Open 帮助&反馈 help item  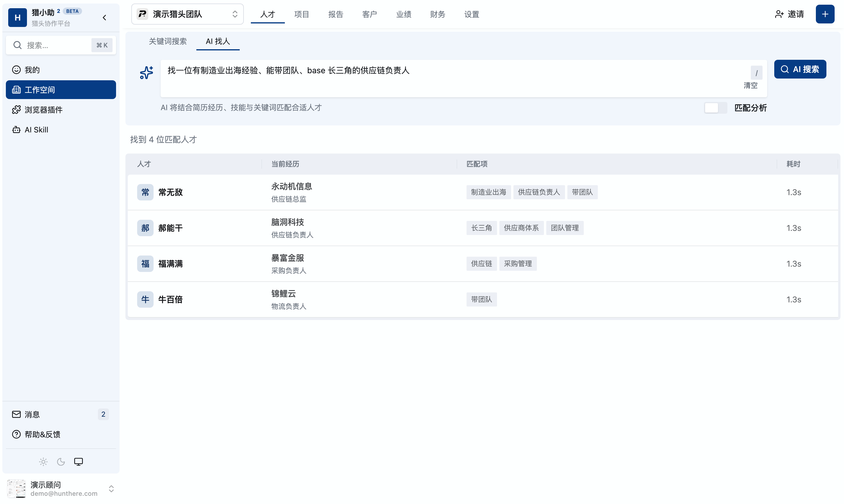pyautogui.click(x=61, y=434)
